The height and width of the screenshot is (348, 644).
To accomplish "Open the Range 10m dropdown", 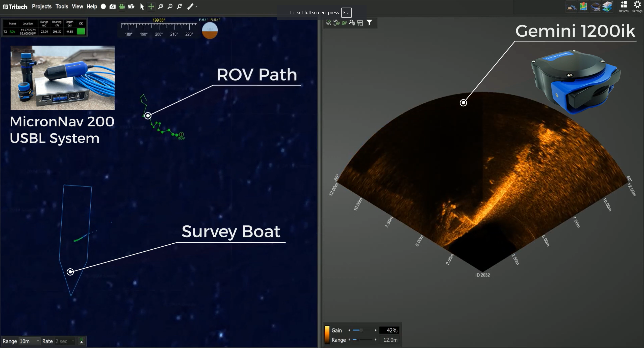I will coord(30,341).
